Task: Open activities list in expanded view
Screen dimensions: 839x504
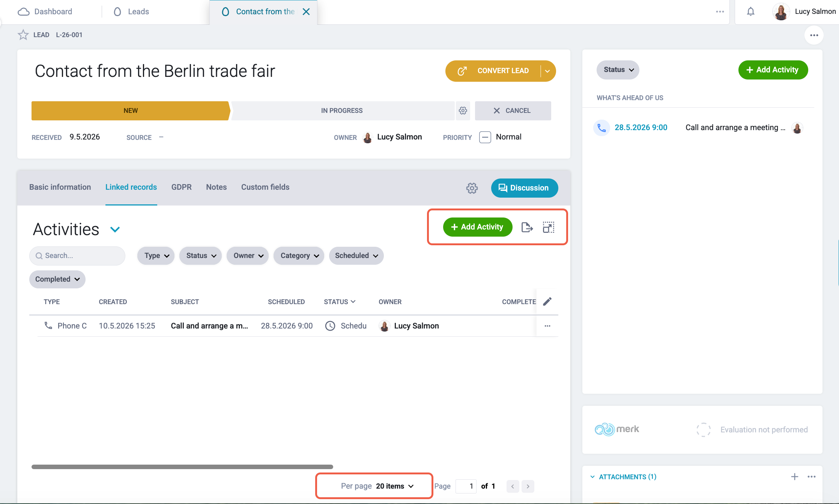Action: pos(549,227)
